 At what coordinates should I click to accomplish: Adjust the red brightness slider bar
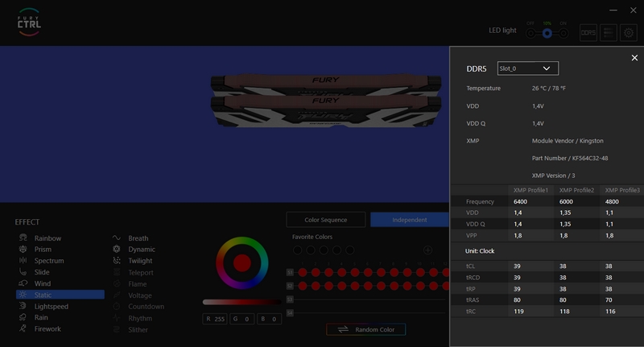pos(242,302)
